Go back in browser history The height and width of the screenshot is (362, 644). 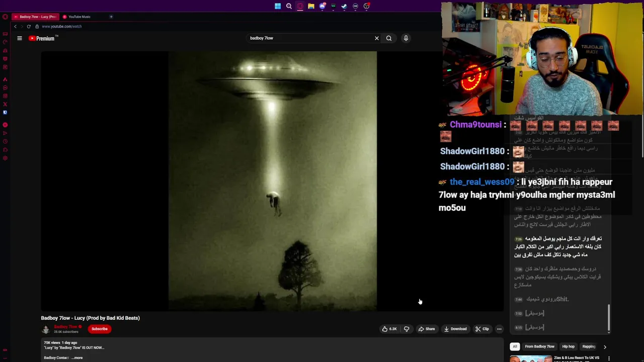tap(15, 26)
